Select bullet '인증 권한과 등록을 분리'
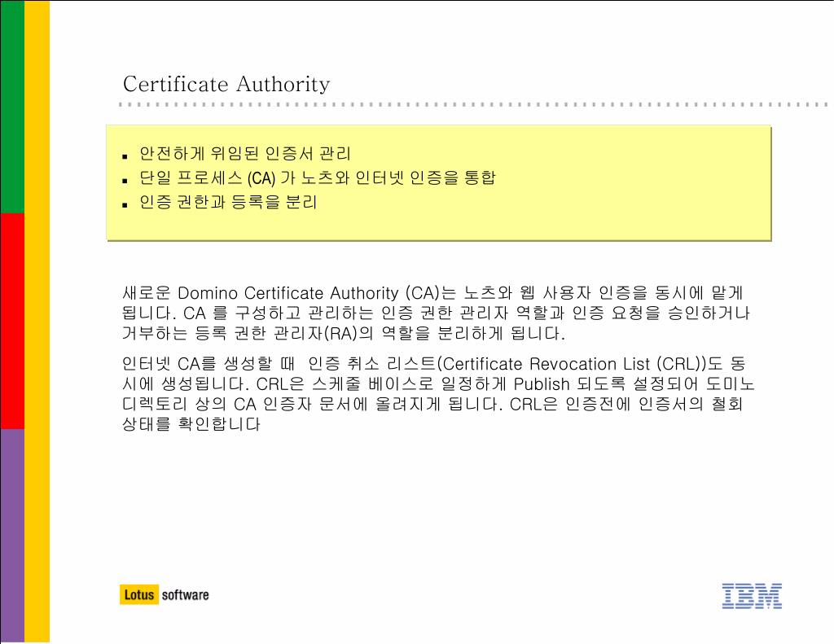Viewport: 834px width, 644px height. [x=228, y=202]
